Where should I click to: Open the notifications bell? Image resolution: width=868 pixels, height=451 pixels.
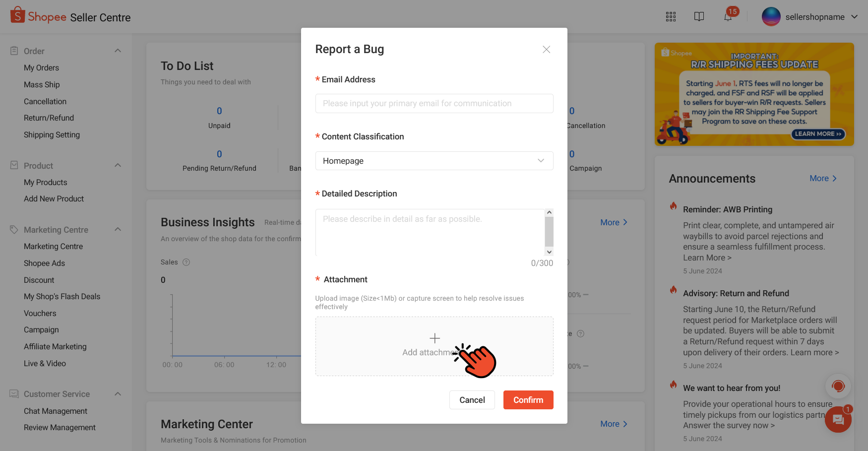(x=728, y=17)
